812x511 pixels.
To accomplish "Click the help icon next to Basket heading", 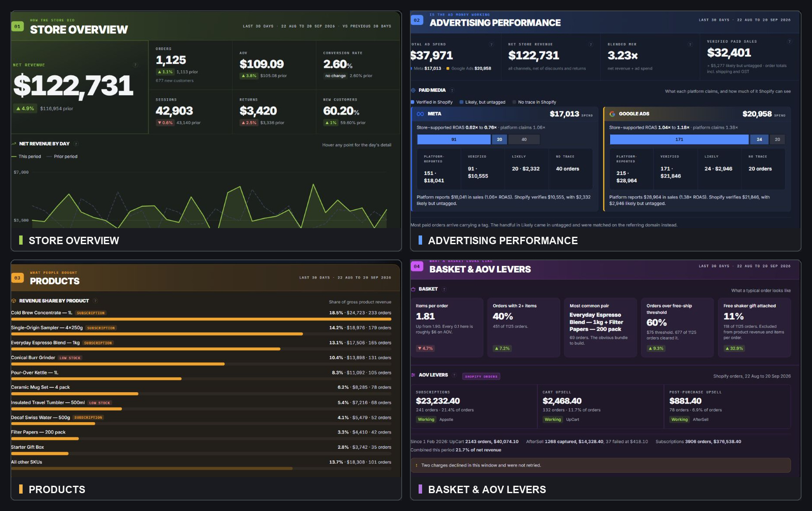I will pos(444,289).
